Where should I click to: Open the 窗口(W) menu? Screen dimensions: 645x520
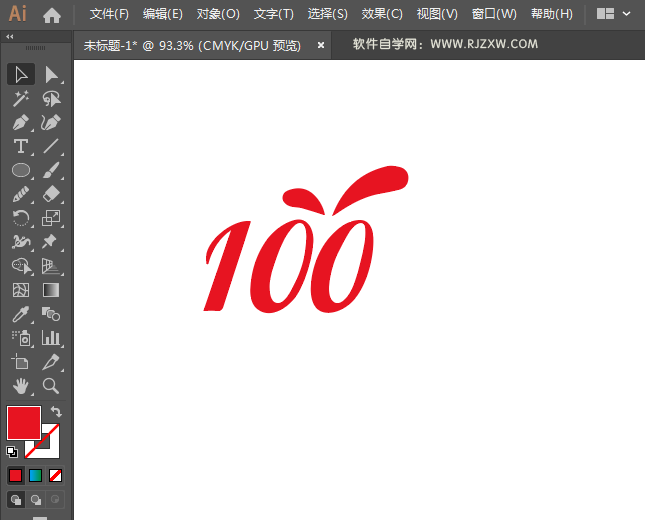(494, 14)
